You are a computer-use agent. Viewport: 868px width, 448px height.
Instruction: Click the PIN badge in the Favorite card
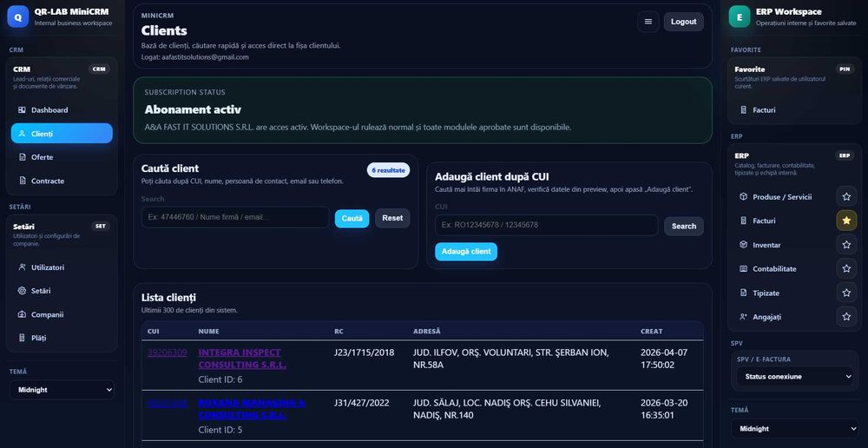(x=845, y=69)
